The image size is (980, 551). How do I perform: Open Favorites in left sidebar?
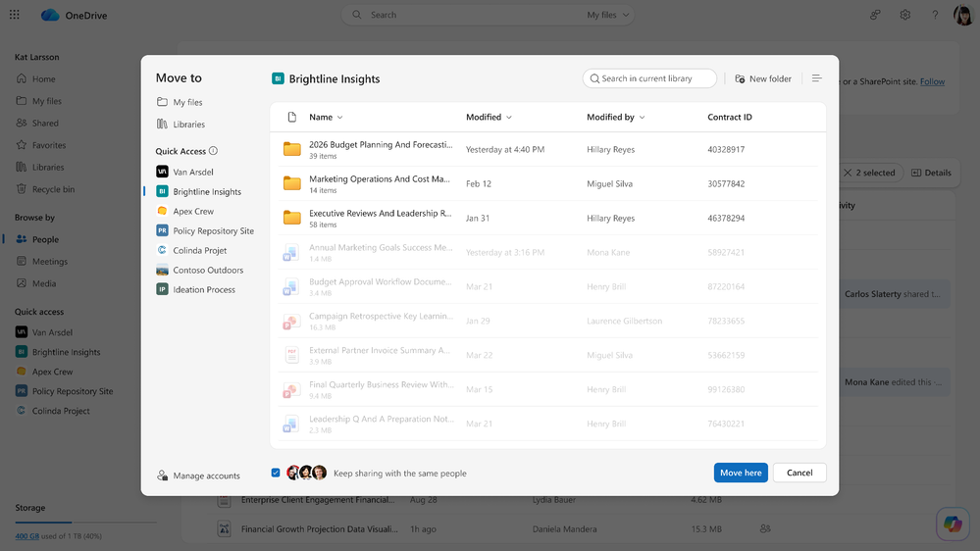(40, 145)
